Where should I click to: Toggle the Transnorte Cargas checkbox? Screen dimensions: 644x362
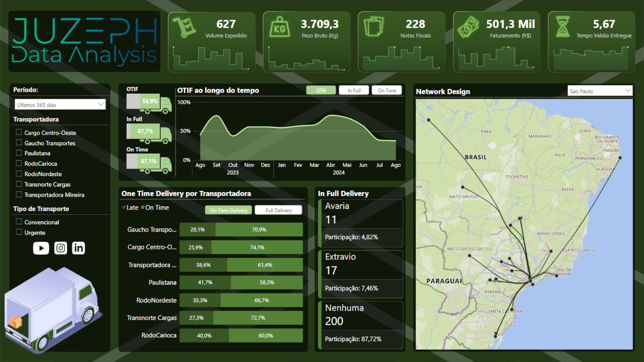(19, 184)
